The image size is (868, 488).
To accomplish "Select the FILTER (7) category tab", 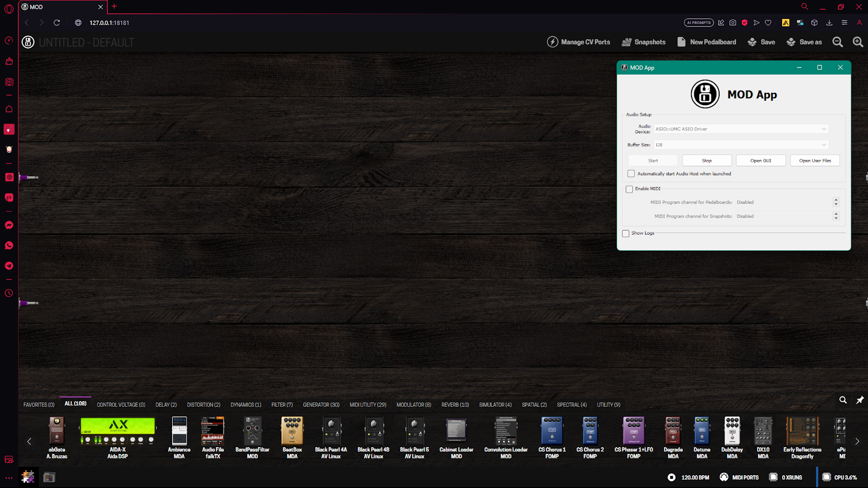I will [282, 405].
